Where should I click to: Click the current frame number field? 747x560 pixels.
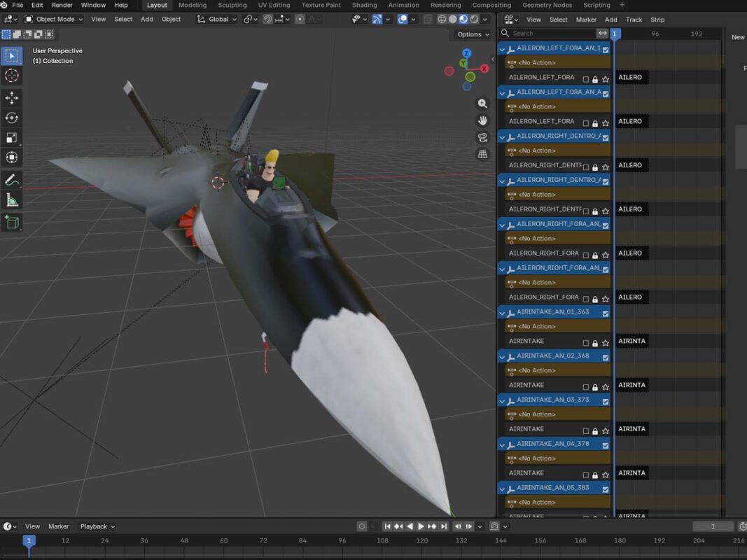click(x=713, y=526)
